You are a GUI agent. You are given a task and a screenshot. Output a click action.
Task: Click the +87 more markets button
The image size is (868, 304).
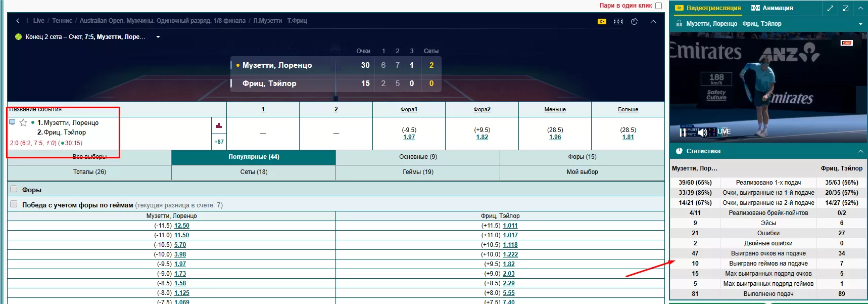tap(219, 142)
